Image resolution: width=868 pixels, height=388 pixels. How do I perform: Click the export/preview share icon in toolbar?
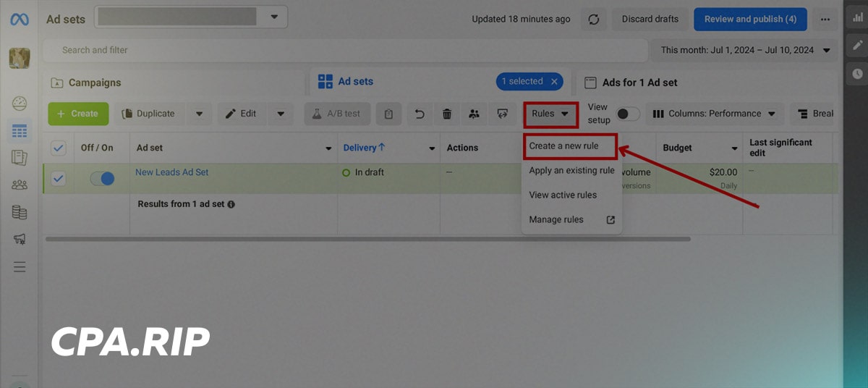(x=501, y=114)
